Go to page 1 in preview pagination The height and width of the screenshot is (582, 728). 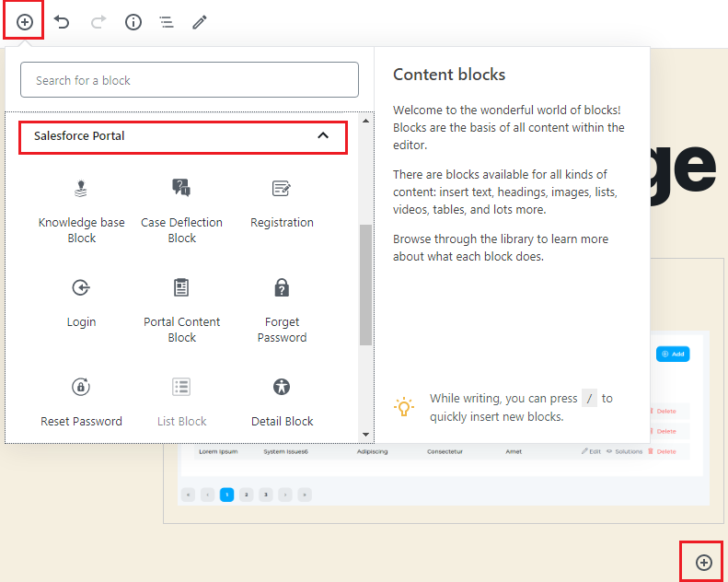pyautogui.click(x=226, y=495)
